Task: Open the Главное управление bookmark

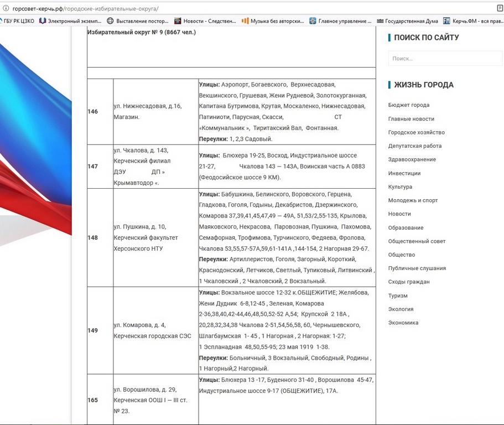Action: click(340, 21)
